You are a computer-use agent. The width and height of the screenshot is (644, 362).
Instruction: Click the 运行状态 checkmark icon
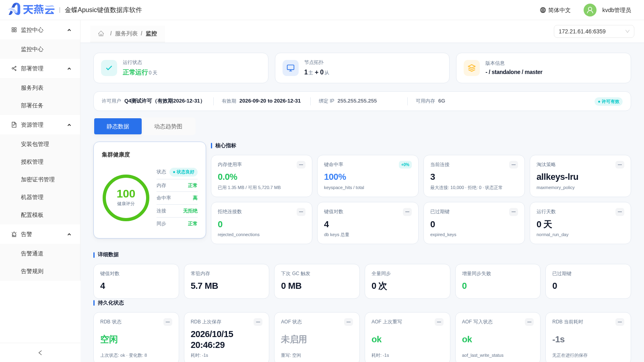(x=109, y=68)
